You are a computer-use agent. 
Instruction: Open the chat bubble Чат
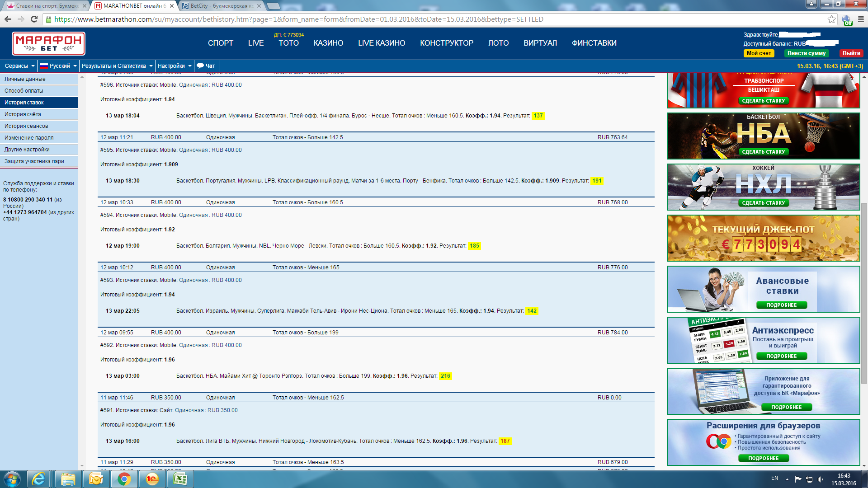(206, 66)
